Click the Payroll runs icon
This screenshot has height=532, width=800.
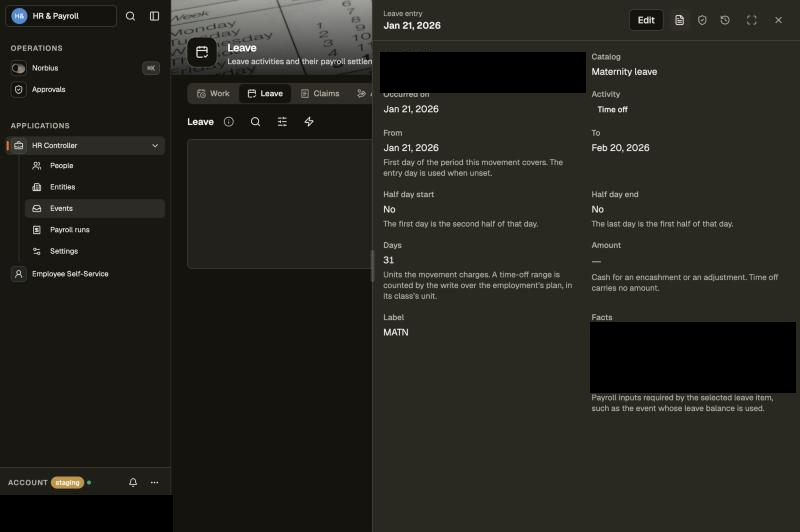pos(37,230)
